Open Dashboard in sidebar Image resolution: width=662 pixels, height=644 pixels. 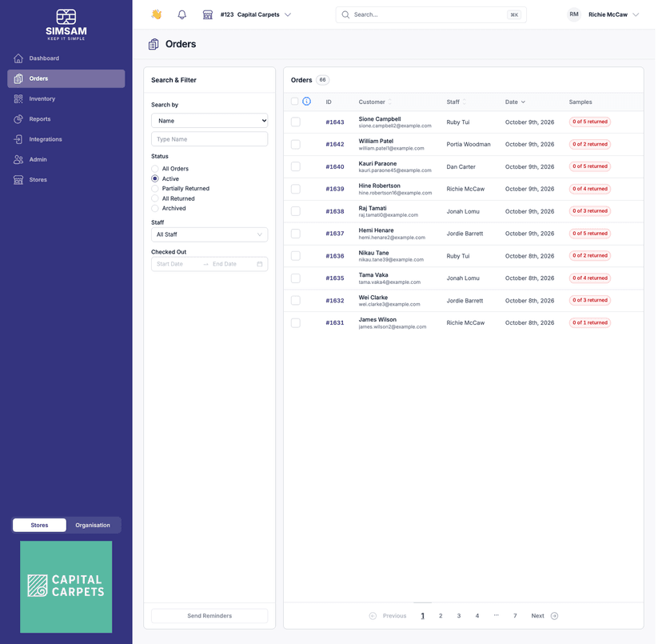(x=66, y=58)
